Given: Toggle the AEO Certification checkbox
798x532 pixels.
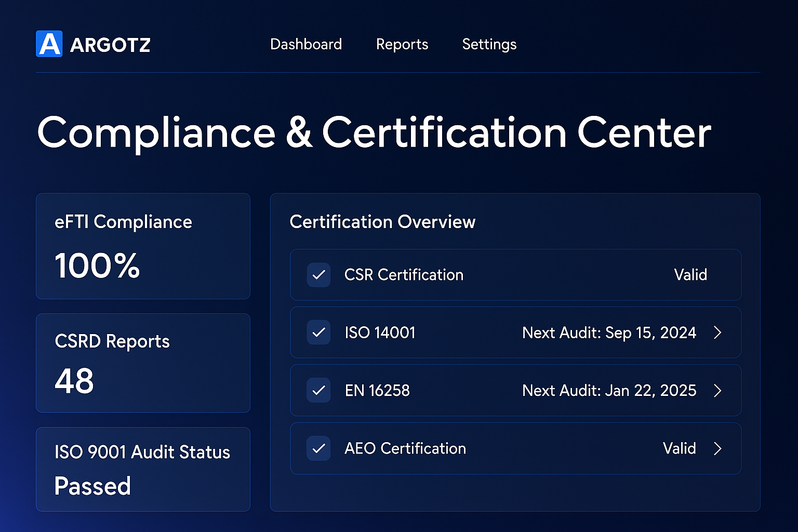Looking at the screenshot, I should point(318,448).
